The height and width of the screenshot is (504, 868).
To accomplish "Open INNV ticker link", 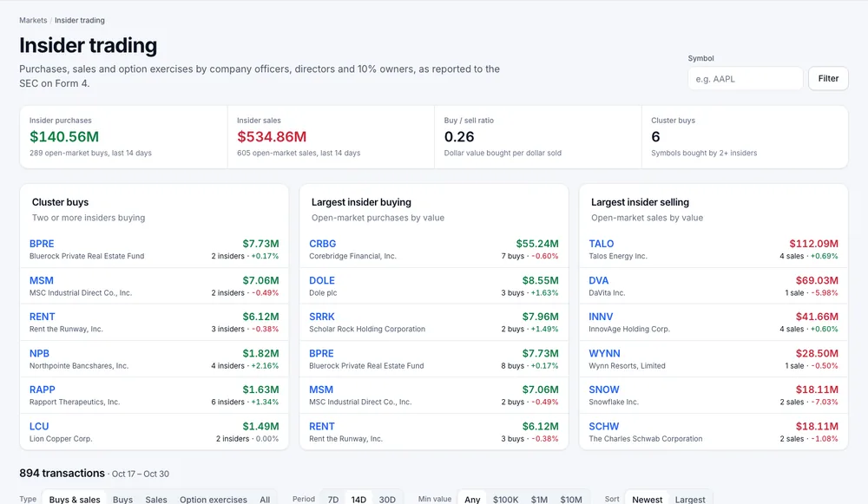I will pyautogui.click(x=601, y=317).
